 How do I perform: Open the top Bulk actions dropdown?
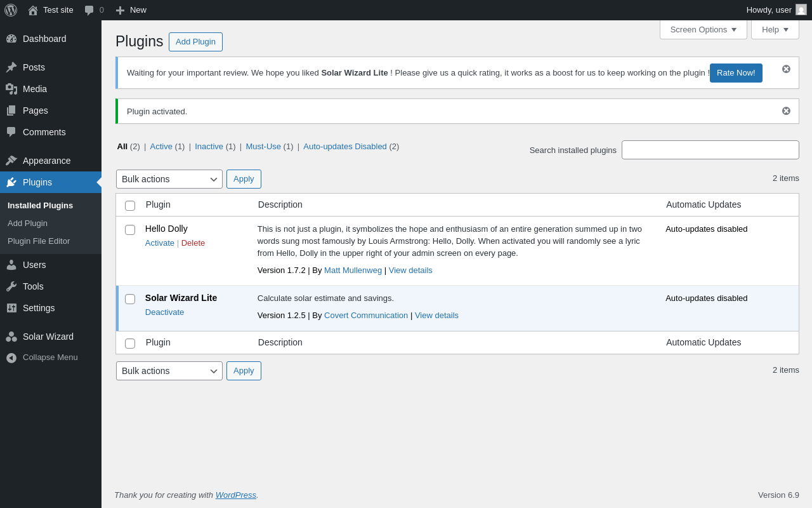(169, 179)
